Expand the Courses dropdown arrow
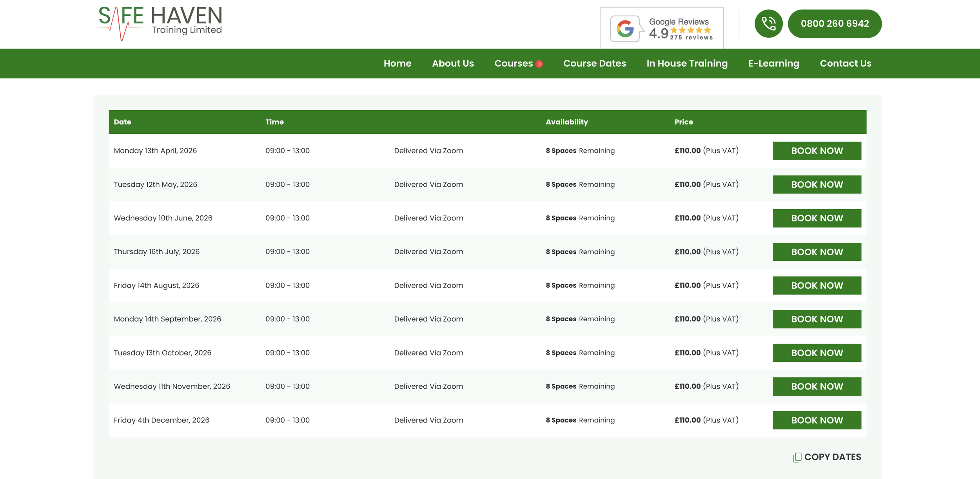Viewport: 980px width, 479px height. pyautogui.click(x=539, y=64)
